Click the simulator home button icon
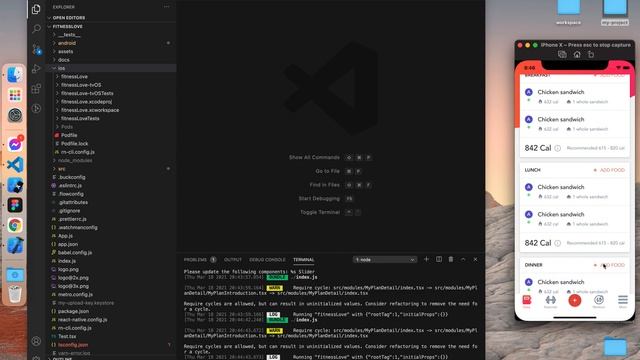The image size is (640, 360). coord(577,54)
